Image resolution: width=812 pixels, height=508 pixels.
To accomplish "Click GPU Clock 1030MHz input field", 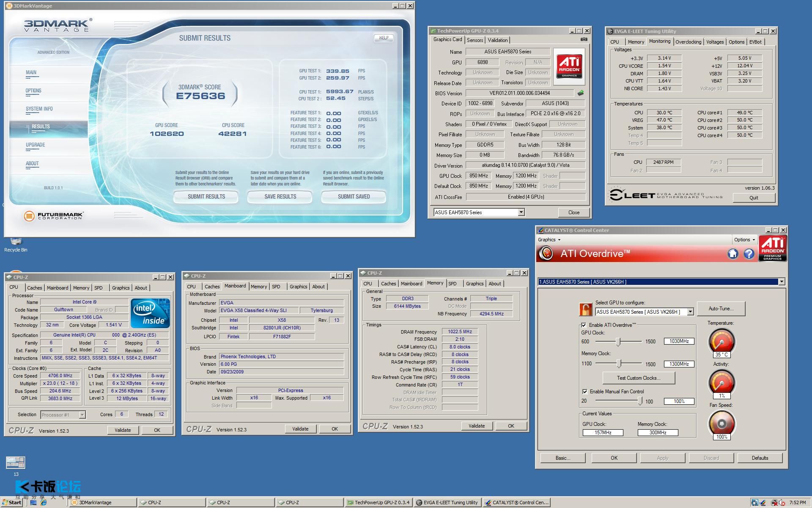I will [x=679, y=341].
